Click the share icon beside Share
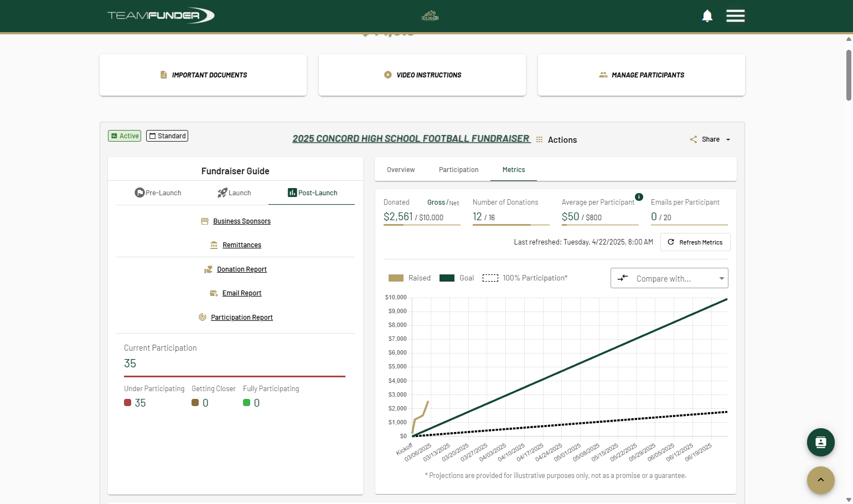Screen dimensions: 853x504 [694, 139]
